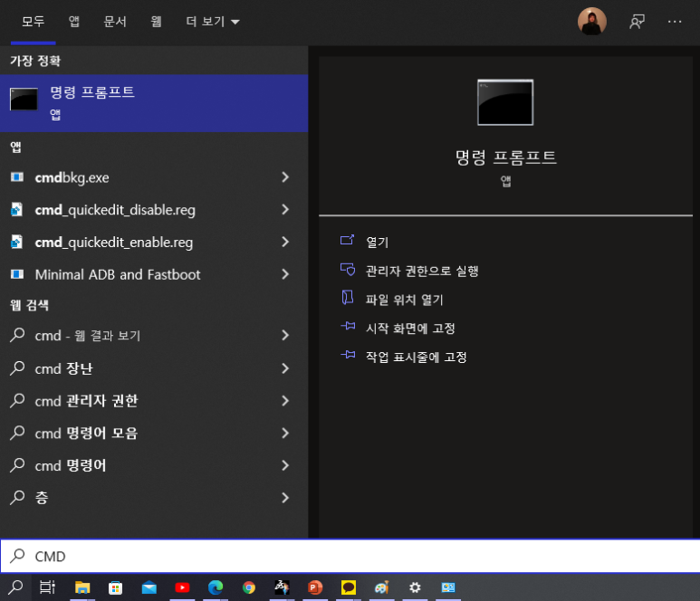Viewport: 700px width, 601px height.
Task: Expand the cmd_quickedit_enable.reg chevron
Action: [x=285, y=242]
